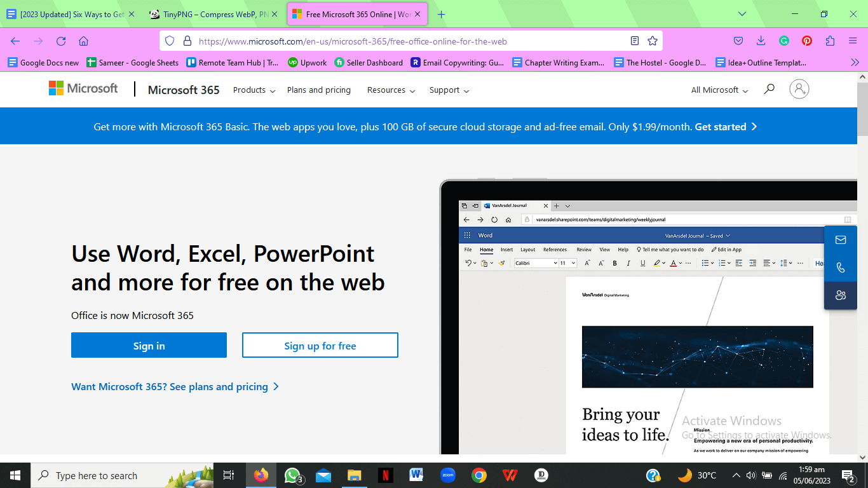
Task: Open the Word app in taskbar
Action: tap(416, 475)
